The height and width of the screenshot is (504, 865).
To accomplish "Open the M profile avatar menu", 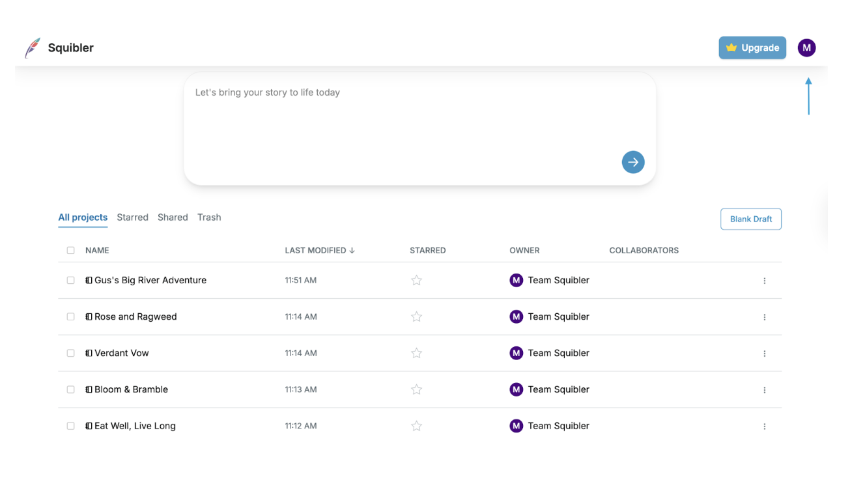I will click(806, 48).
